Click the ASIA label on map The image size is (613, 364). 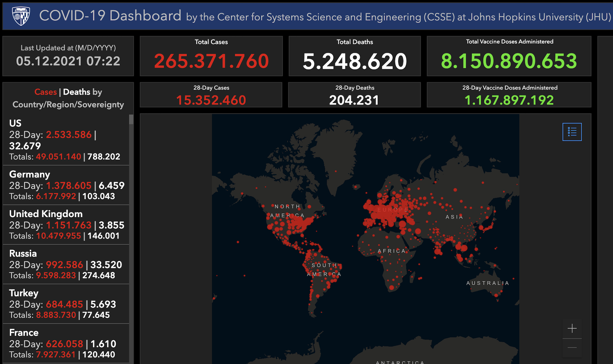point(454,217)
